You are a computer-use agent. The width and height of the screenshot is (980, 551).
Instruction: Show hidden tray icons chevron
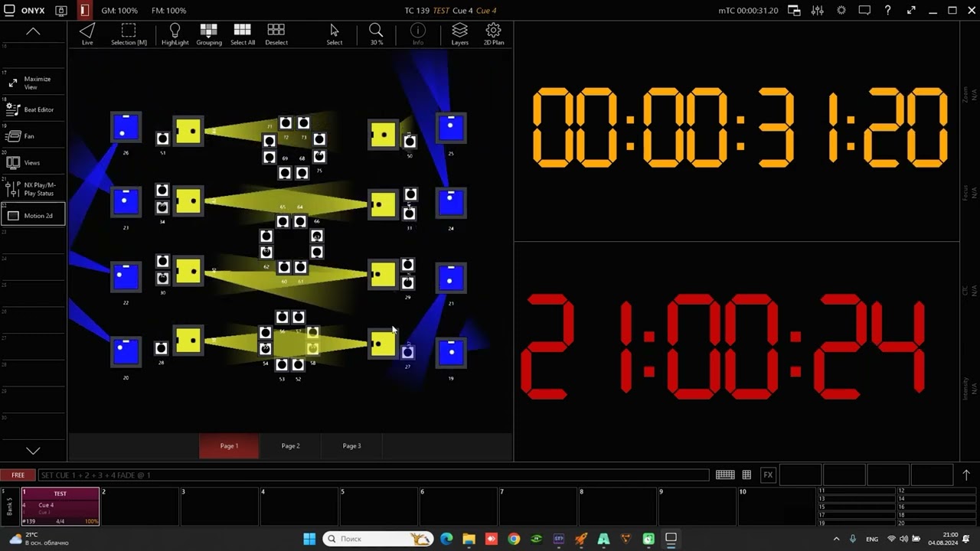click(835, 539)
